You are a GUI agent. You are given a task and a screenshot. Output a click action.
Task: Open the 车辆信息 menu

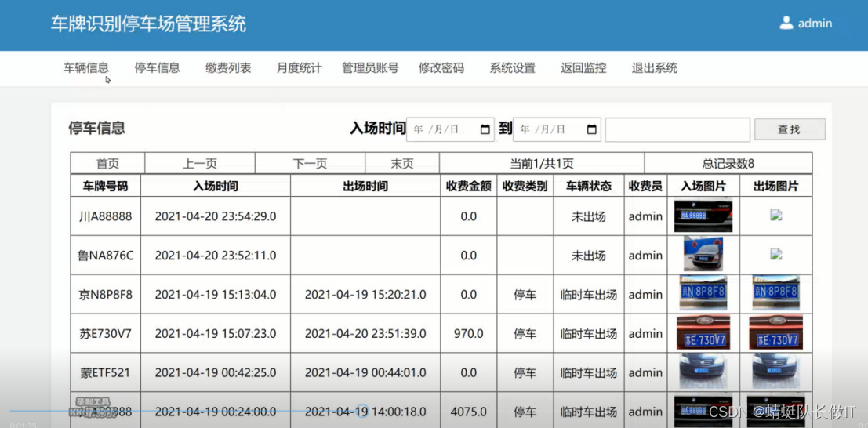(85, 68)
